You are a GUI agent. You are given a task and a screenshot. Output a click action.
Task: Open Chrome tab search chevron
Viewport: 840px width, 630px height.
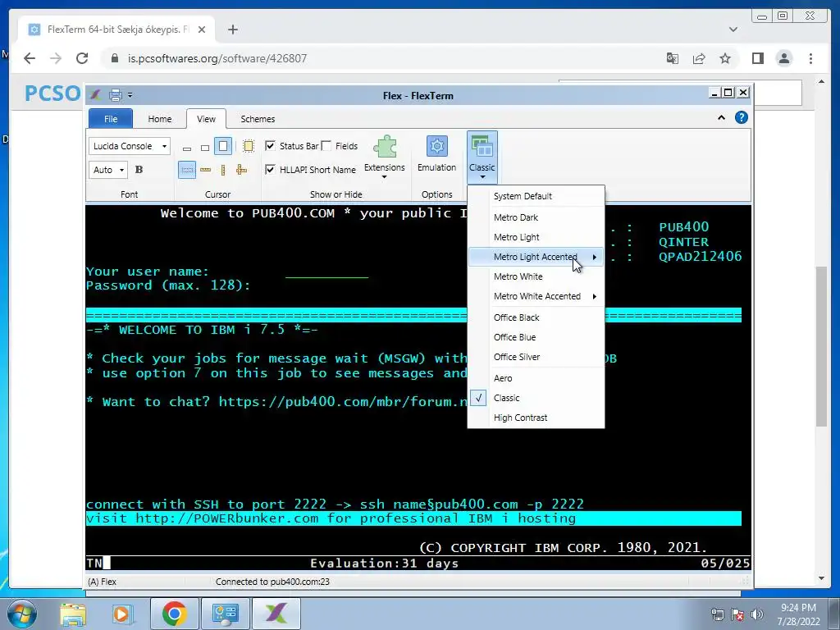733,30
